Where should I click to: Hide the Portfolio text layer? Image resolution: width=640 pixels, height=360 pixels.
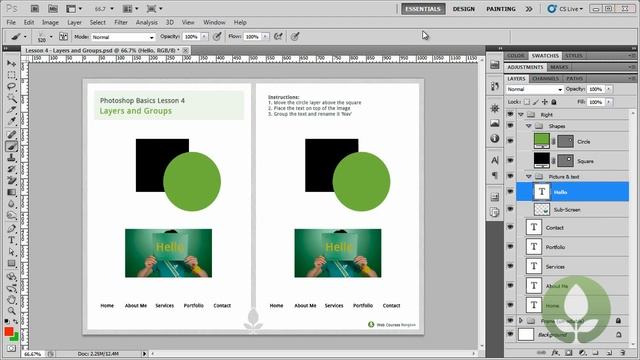click(510, 247)
